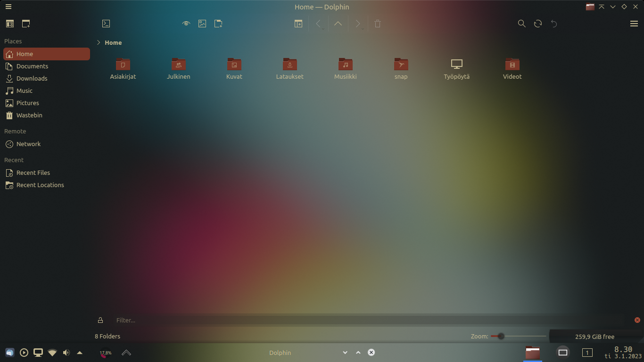Image resolution: width=644 pixels, height=362 pixels.
Task: Create new folder using the folder-plus icon
Action: click(218, 24)
